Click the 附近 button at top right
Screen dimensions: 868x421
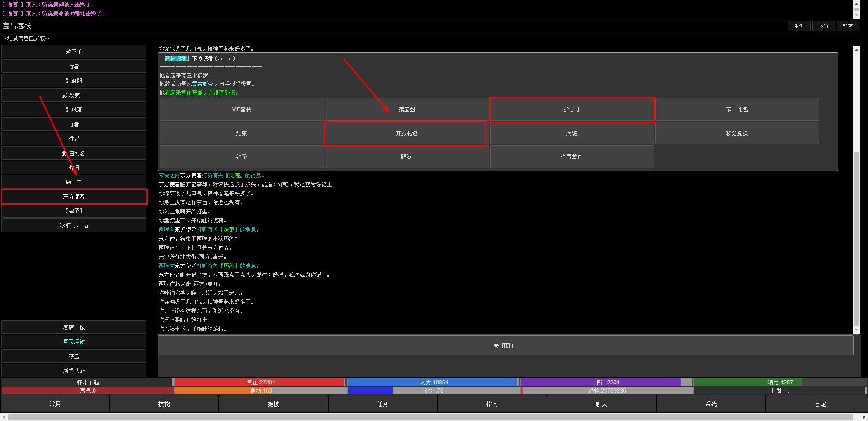[x=799, y=26]
